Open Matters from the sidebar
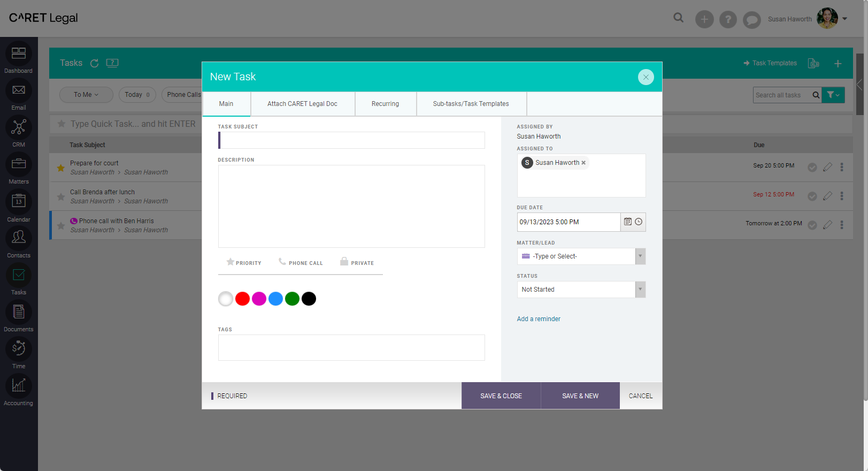This screenshot has width=868, height=471. pyautogui.click(x=19, y=164)
